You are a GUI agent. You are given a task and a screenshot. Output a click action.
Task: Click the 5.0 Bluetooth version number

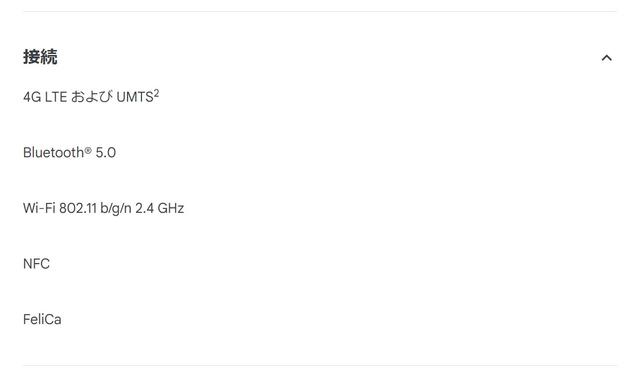tap(106, 153)
